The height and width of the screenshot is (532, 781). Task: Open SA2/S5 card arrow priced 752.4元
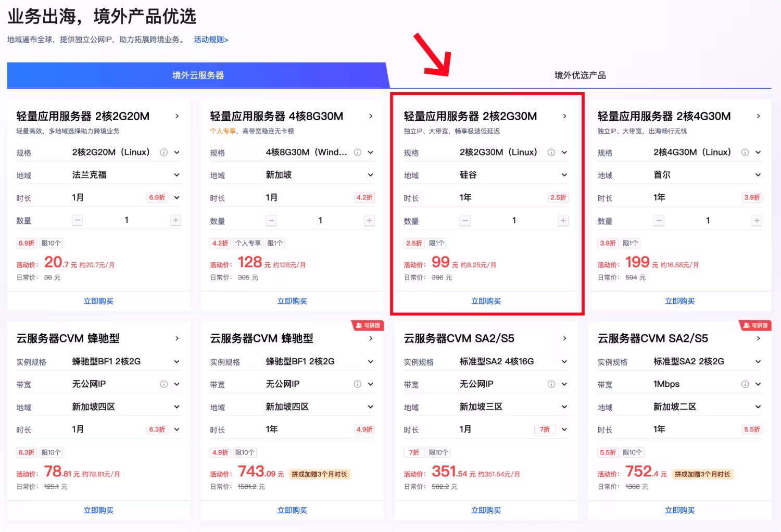(758, 338)
